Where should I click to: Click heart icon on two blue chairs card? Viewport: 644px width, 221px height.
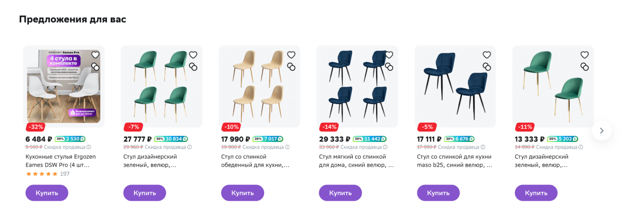point(487,55)
